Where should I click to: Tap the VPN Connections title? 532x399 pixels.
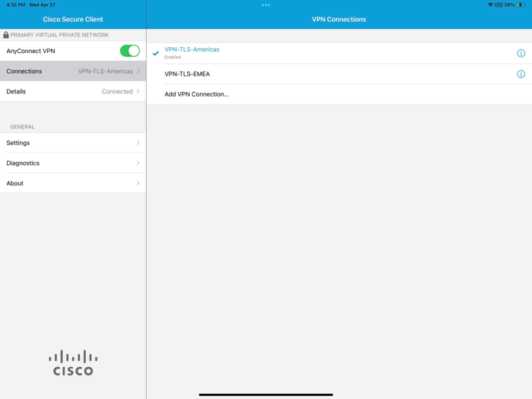click(339, 19)
